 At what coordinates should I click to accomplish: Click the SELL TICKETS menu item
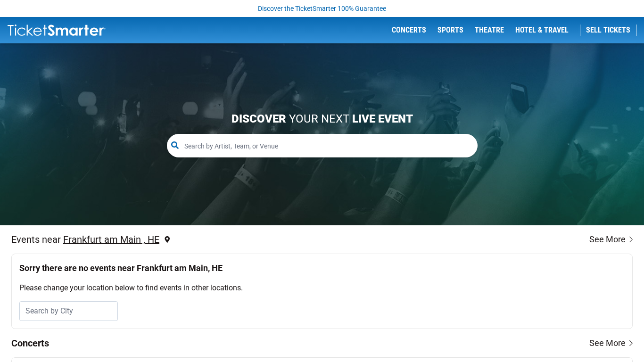tap(608, 30)
